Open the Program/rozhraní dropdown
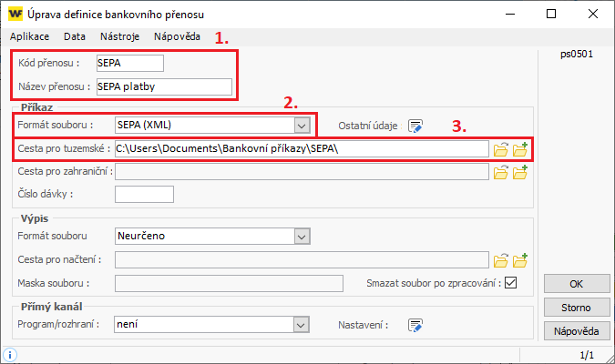Screen dimensions: 615x364 tap(301, 325)
